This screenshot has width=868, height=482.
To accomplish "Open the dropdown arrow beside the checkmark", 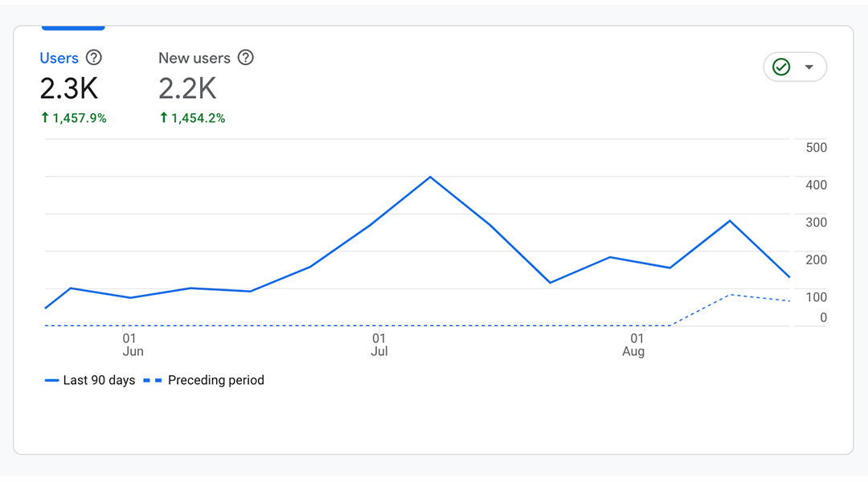I will 809,67.
